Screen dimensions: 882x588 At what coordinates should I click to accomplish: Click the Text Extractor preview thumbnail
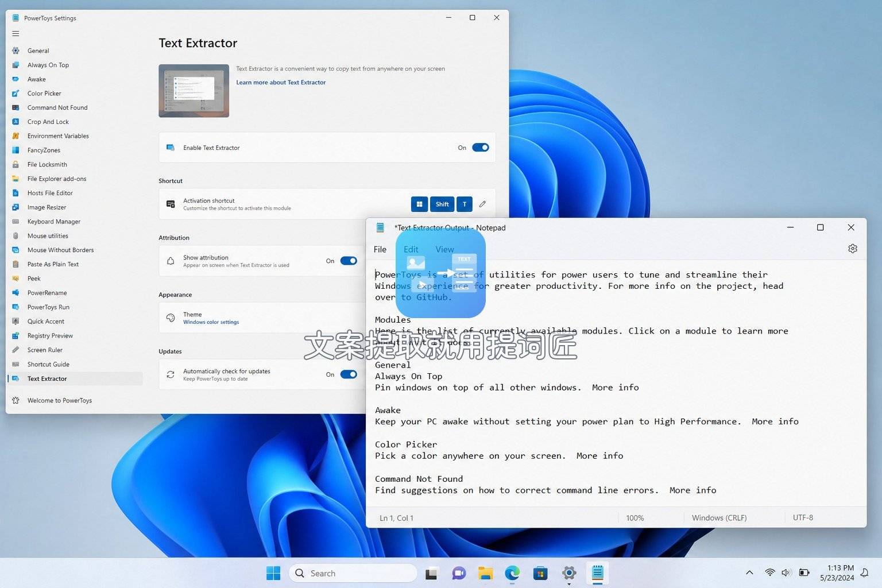coord(194,91)
